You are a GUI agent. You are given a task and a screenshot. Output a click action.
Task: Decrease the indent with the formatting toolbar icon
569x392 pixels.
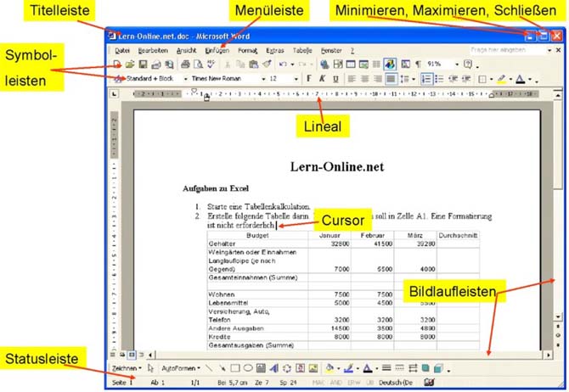[453, 79]
